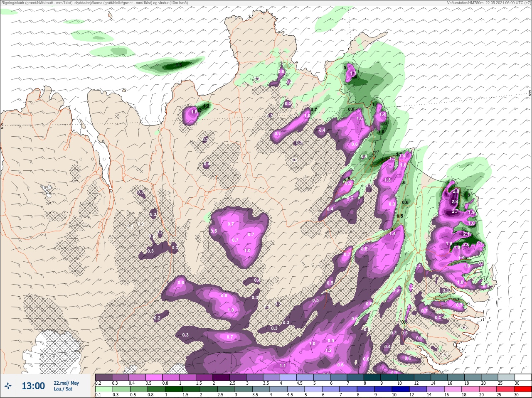Screen dimensions: 532x398
Task: Click the Veðurstofan logo icon beside the time
Action: (x=7, y=386)
